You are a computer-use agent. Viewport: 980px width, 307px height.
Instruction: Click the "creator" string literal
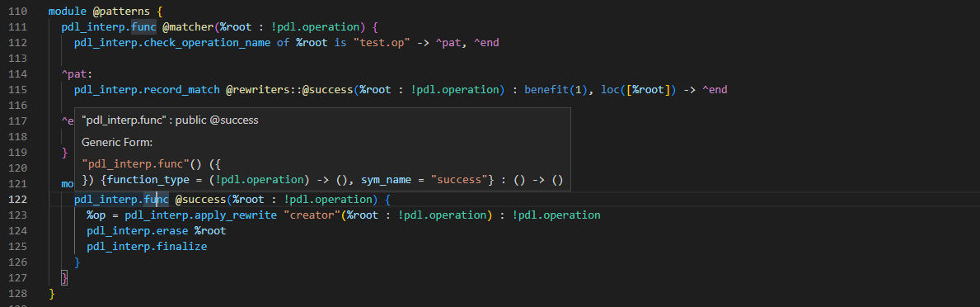point(312,215)
